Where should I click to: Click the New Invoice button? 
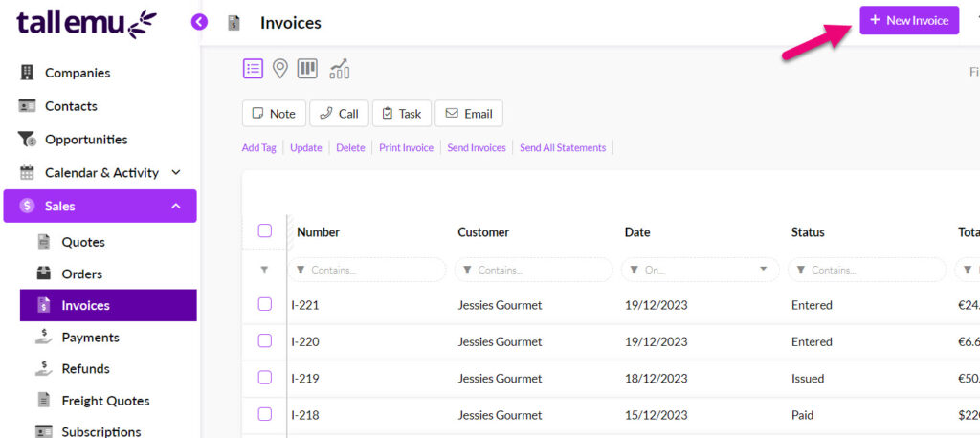(x=909, y=21)
